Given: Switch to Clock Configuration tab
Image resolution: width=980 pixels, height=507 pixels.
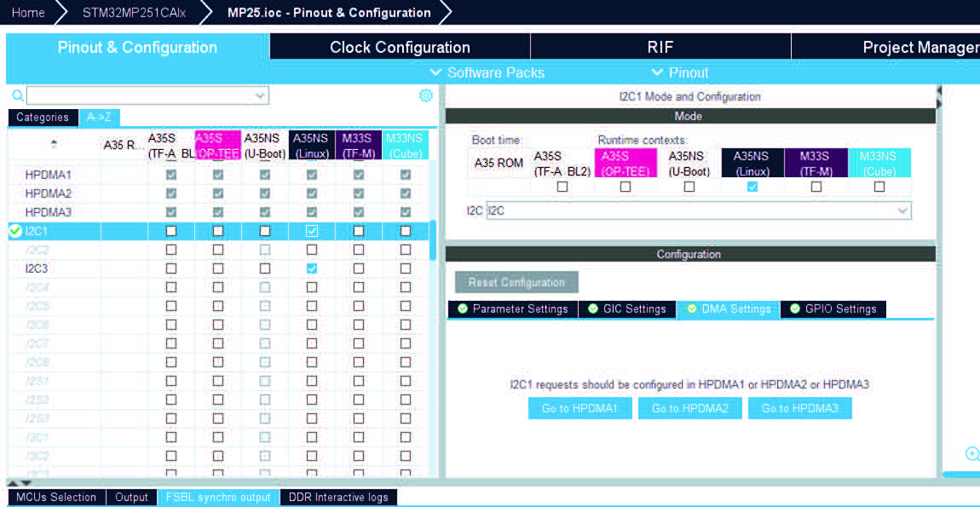Looking at the screenshot, I should coord(400,48).
